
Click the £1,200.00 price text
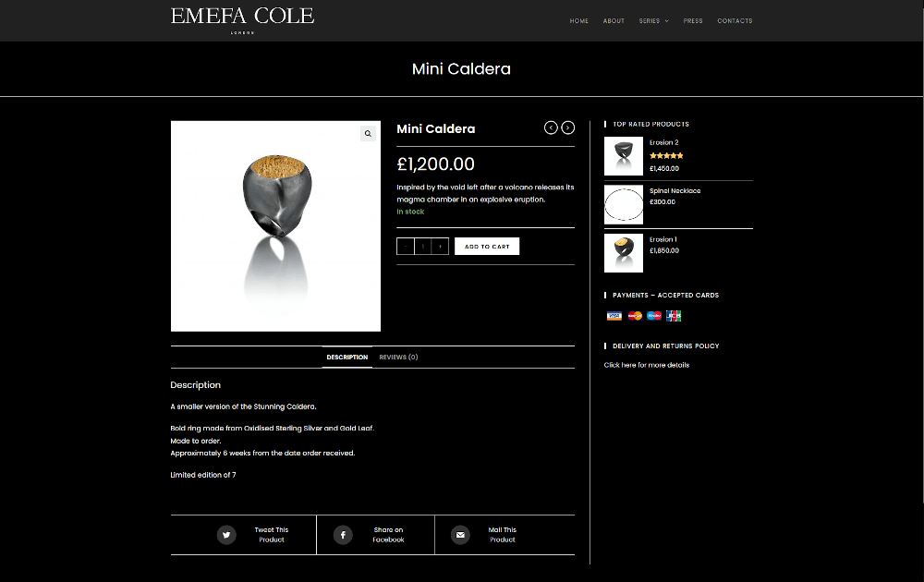click(x=435, y=164)
